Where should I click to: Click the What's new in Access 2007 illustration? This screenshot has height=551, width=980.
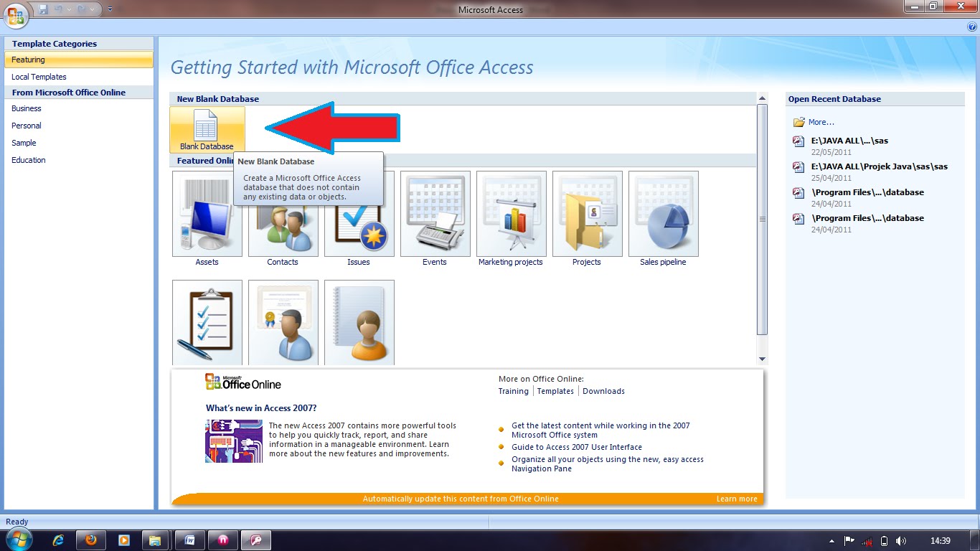click(x=234, y=441)
